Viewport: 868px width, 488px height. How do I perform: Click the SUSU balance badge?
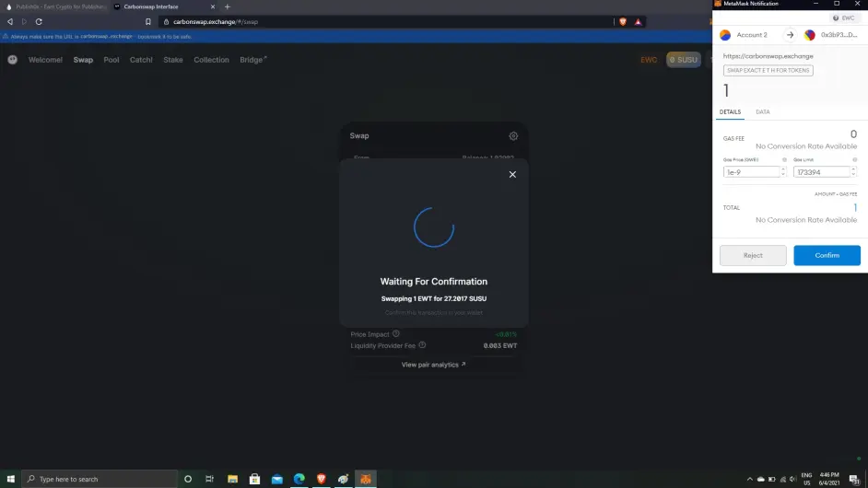tap(683, 60)
